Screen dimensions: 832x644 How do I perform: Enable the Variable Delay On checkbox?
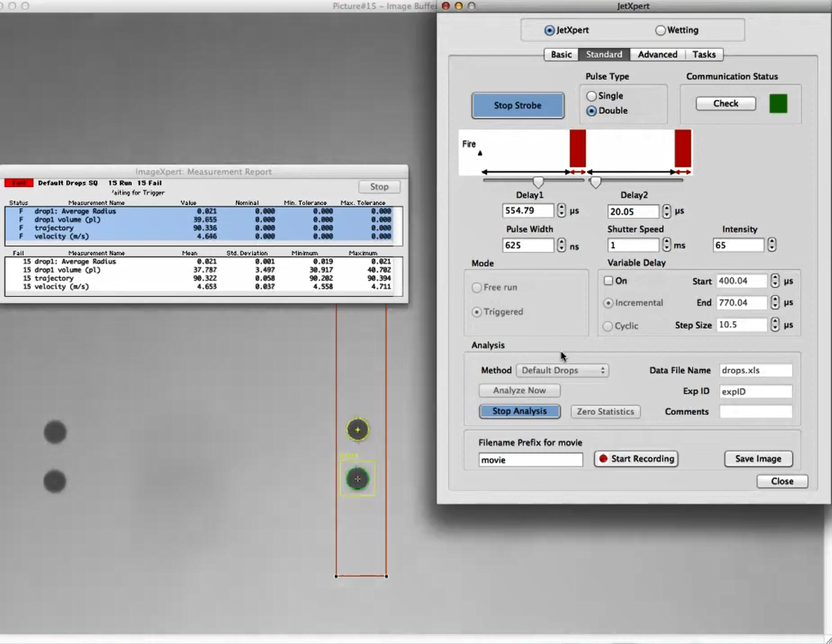coord(608,281)
